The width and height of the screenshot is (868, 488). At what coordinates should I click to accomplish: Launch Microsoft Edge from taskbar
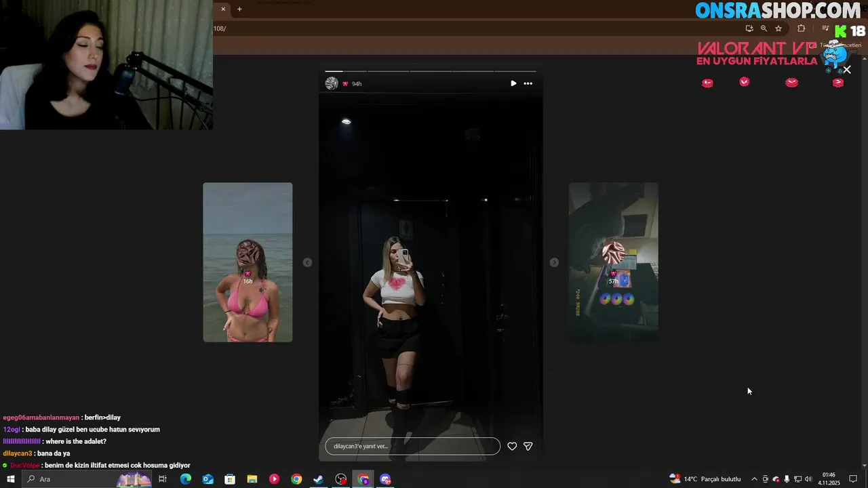coord(185,479)
